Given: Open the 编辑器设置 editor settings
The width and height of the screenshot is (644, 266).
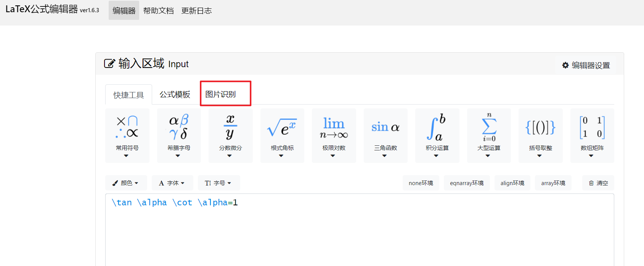Looking at the screenshot, I should (x=586, y=65).
